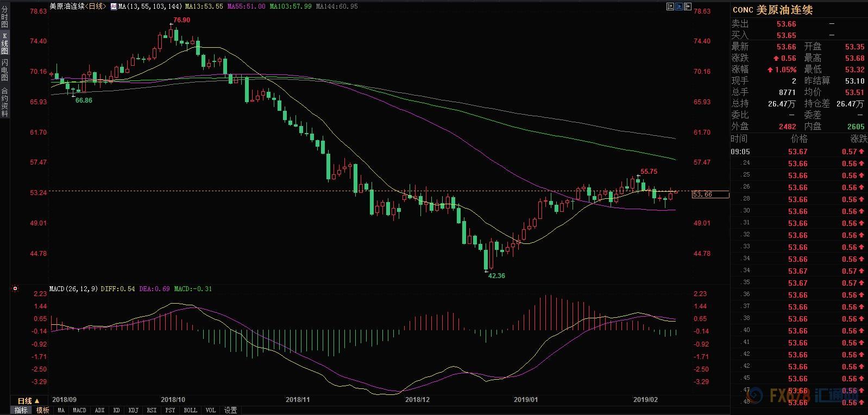Switch to the 闪电图 side tab
The width and height of the screenshot is (868, 415).
click(x=4, y=70)
